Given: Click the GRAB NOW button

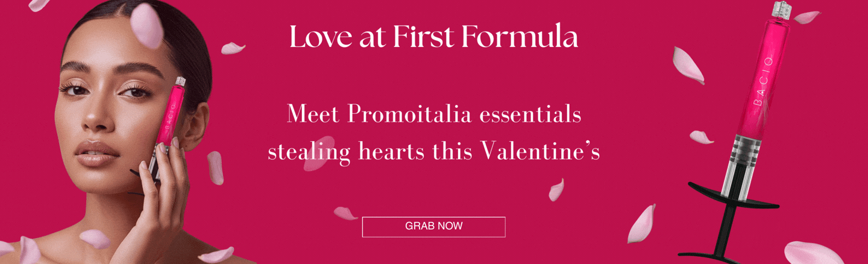Looking at the screenshot, I should click(x=433, y=227).
